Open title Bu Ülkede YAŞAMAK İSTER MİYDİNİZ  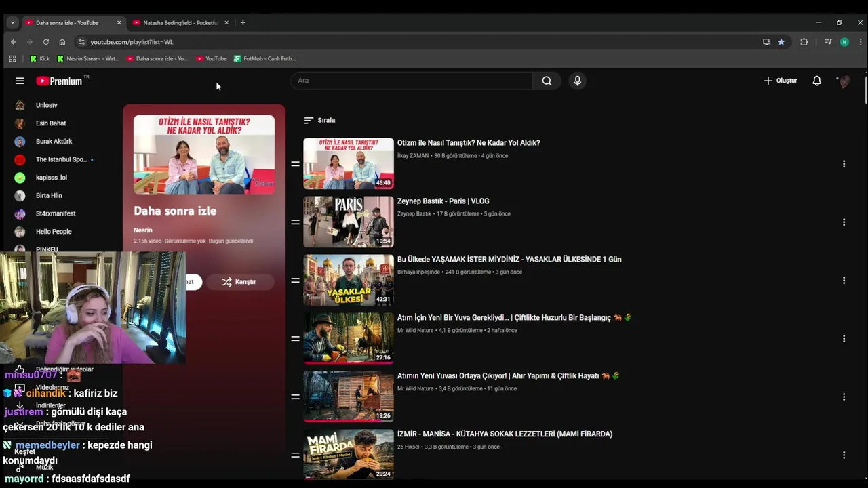click(x=509, y=260)
